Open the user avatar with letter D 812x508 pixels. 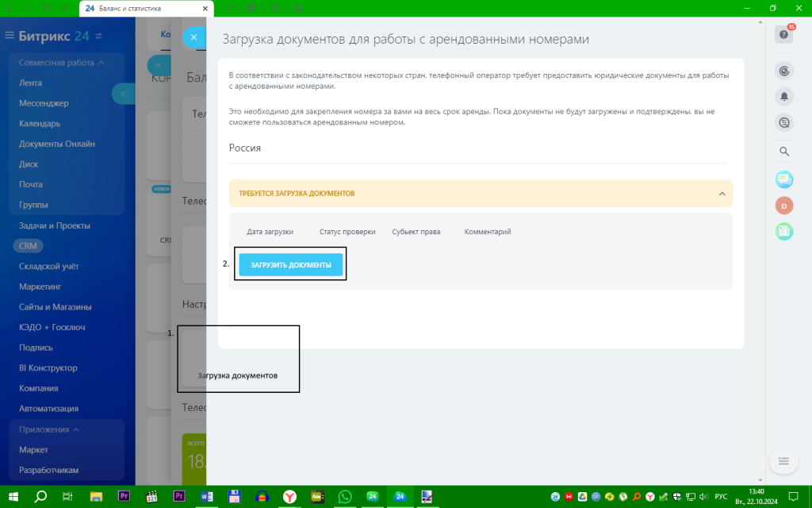[784, 206]
